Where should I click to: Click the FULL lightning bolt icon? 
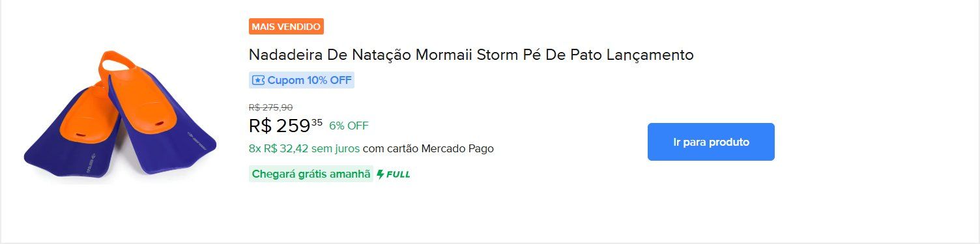[x=381, y=174]
